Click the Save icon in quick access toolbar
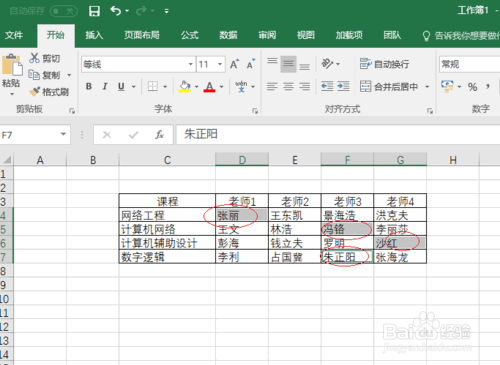The width and height of the screenshot is (500, 365). pos(94,11)
